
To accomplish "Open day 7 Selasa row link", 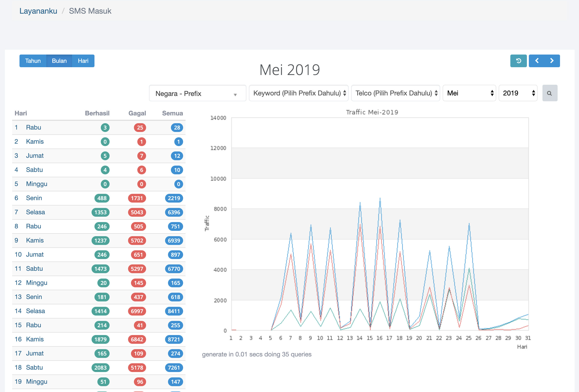I will pyautogui.click(x=35, y=212).
